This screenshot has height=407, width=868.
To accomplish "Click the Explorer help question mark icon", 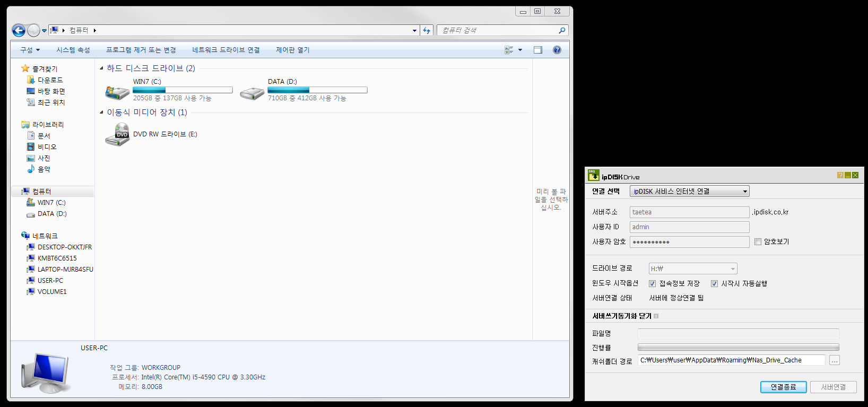I will tap(557, 50).
